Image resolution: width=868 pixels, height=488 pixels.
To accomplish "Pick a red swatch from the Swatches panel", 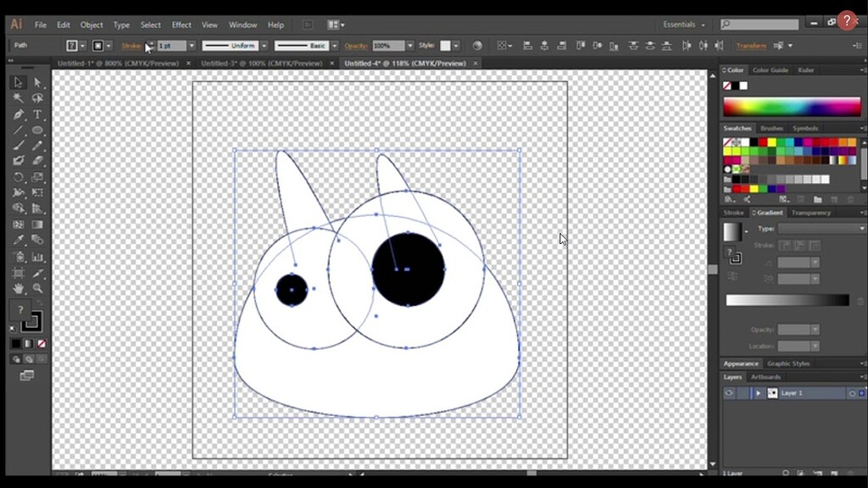I will point(762,142).
